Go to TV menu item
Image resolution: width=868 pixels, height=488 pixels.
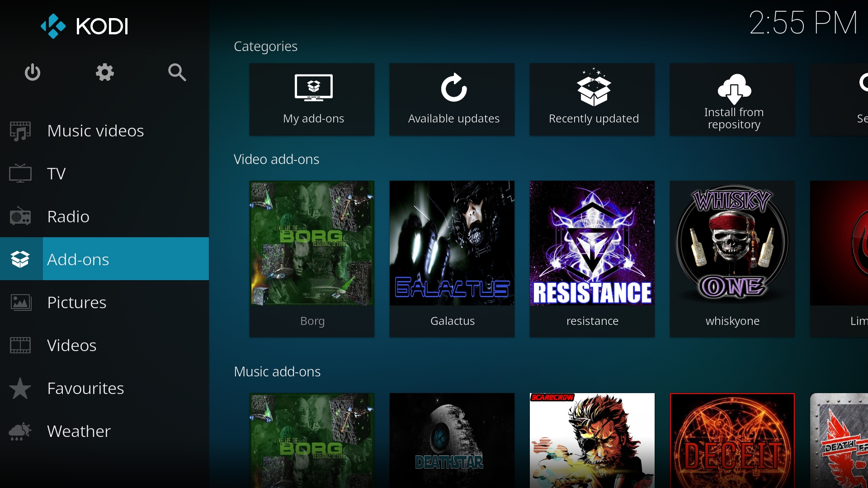57,174
